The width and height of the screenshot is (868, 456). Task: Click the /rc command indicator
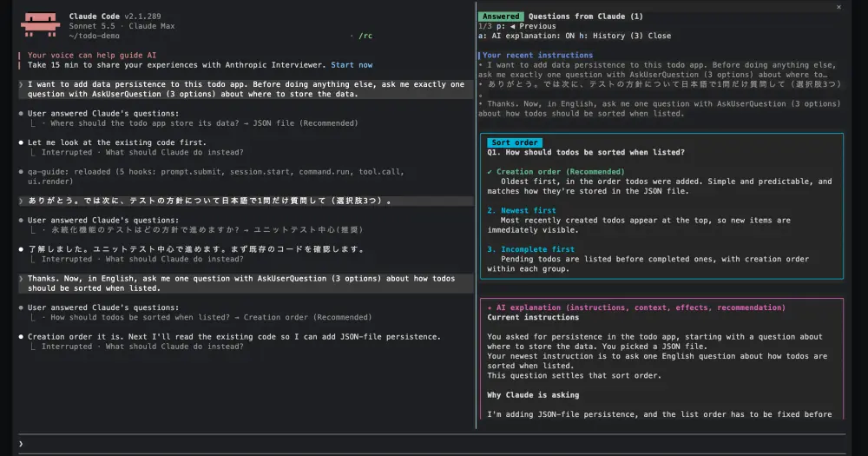[x=365, y=36]
